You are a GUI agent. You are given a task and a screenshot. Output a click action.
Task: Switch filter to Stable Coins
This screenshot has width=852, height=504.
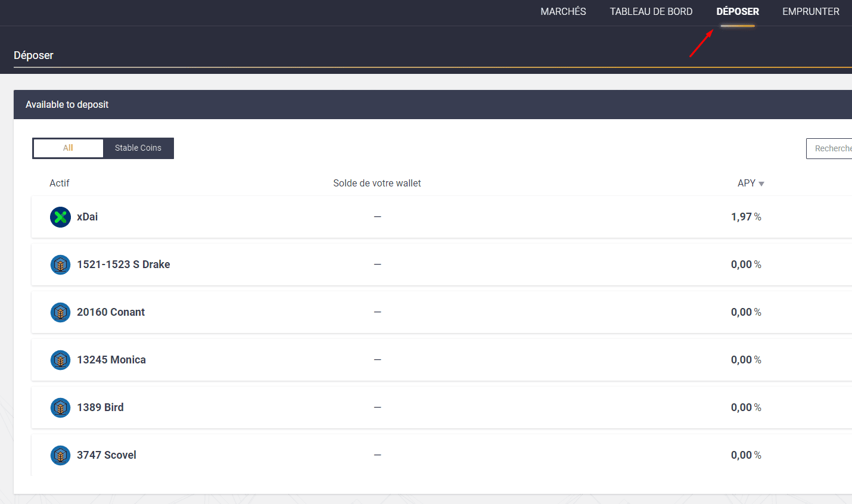[x=138, y=148]
